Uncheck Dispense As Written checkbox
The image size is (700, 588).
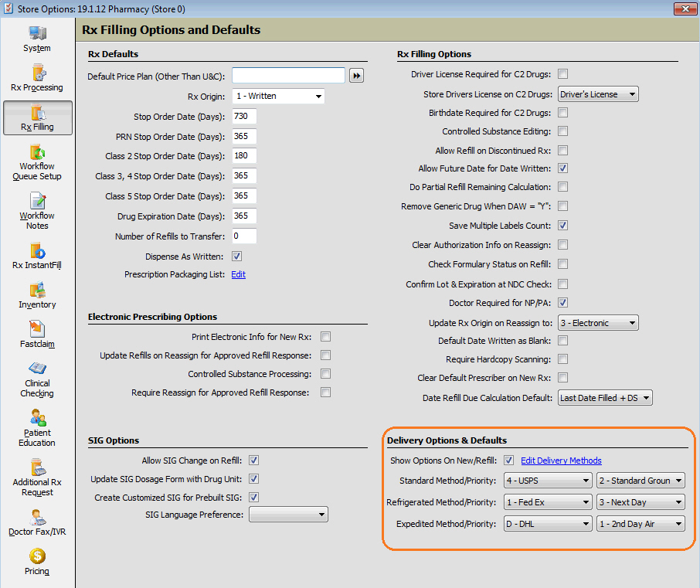pyautogui.click(x=238, y=257)
